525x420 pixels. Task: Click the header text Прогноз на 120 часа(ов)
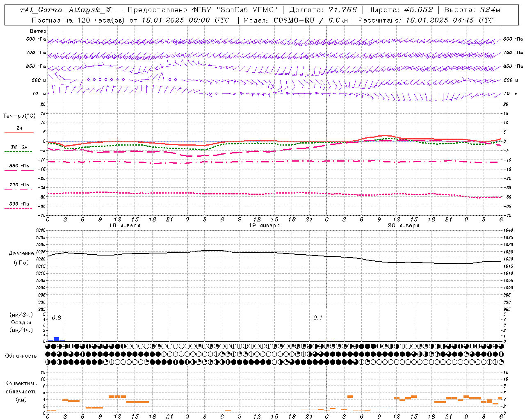[x=79, y=20]
